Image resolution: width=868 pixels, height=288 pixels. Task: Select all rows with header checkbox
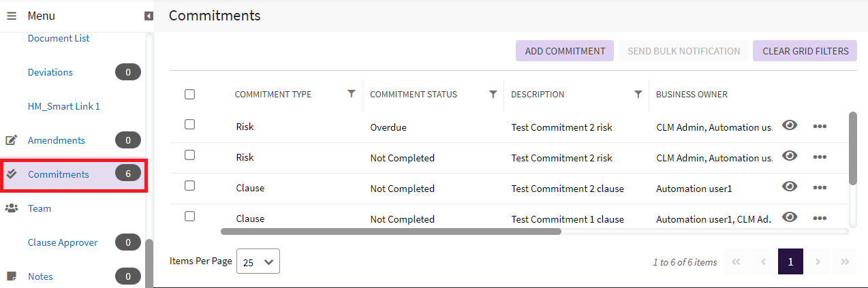190,95
